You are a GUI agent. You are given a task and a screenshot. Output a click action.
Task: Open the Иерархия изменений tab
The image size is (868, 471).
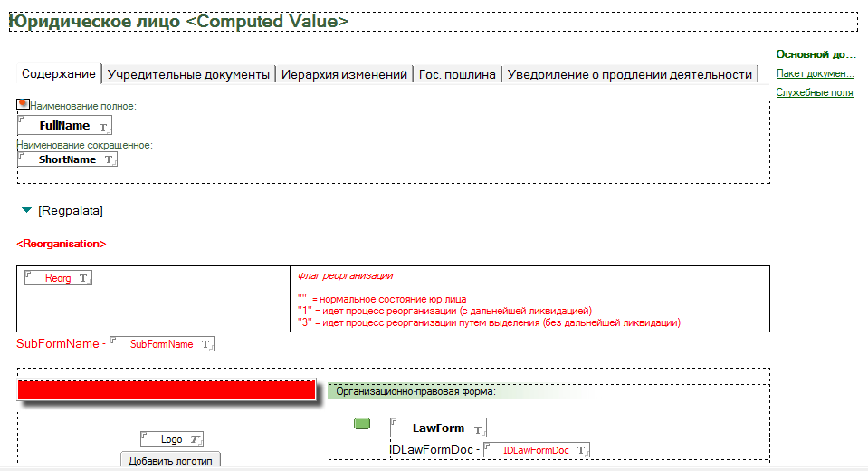pos(344,74)
